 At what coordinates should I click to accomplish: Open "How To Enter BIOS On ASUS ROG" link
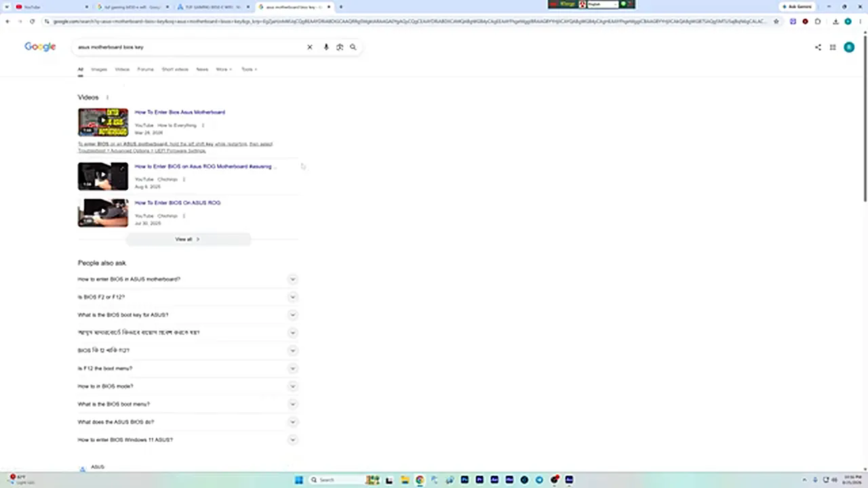pos(178,203)
